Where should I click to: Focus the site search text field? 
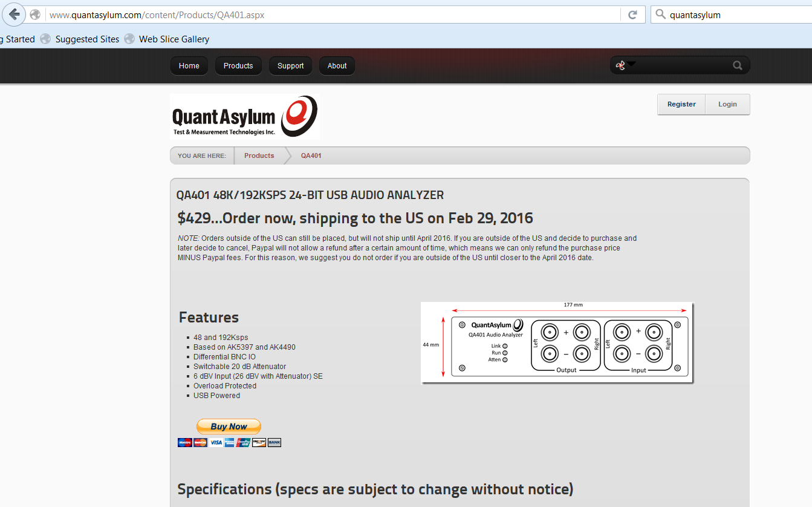(x=683, y=65)
